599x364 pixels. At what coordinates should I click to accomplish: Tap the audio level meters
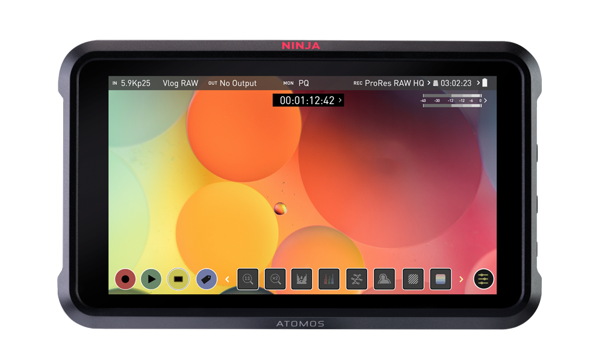452,100
